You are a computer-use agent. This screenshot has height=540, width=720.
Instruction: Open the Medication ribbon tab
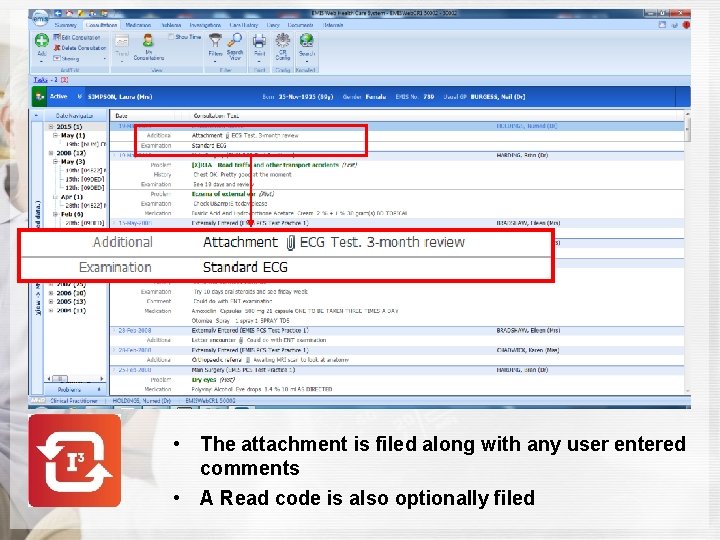click(x=138, y=25)
